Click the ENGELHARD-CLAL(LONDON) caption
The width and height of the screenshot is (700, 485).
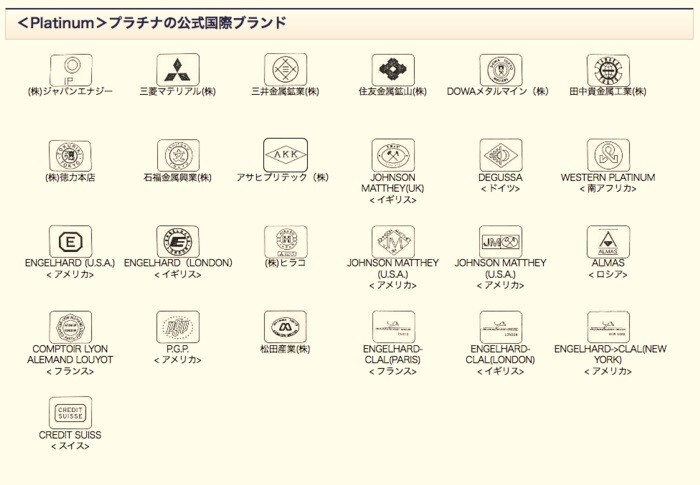[500, 354]
